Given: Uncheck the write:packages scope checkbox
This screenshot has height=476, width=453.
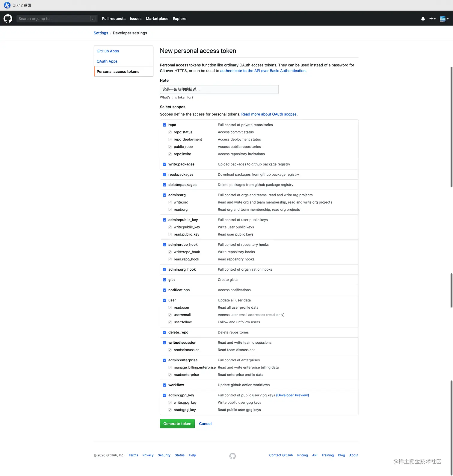Looking at the screenshot, I should (x=164, y=164).
